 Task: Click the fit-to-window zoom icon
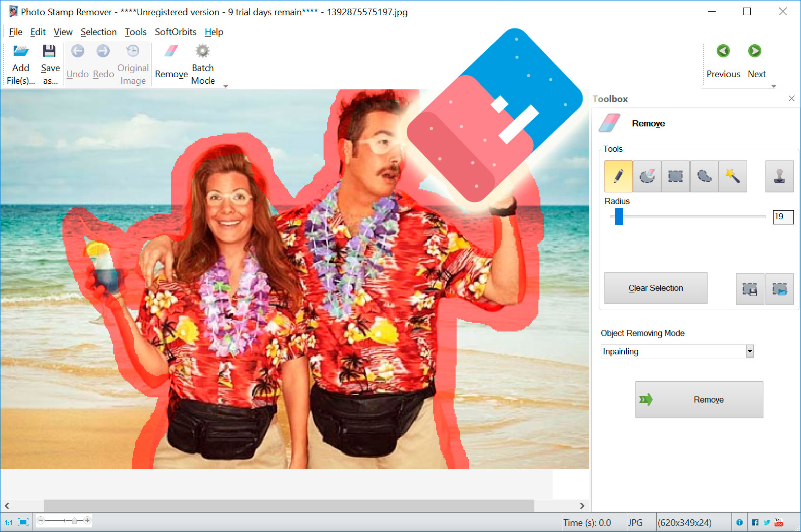point(23,522)
